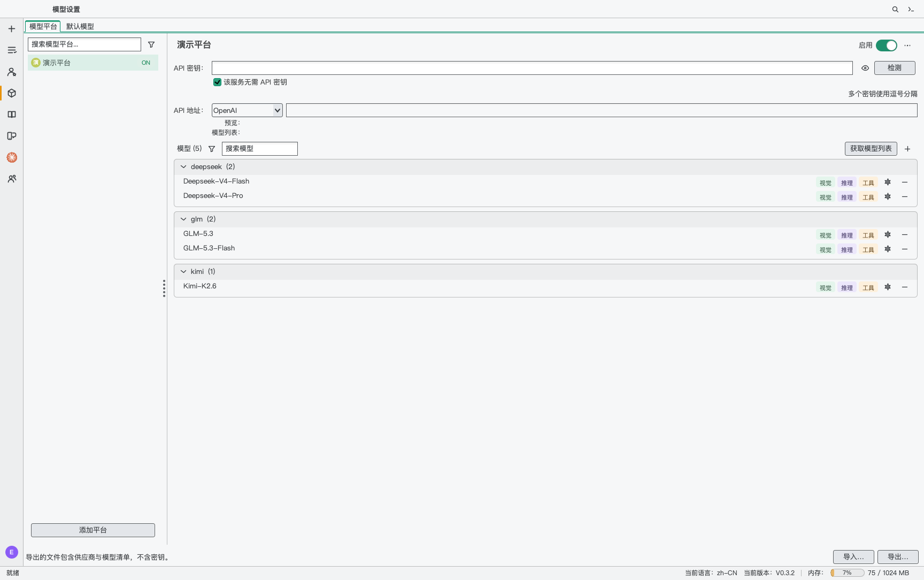Open settings gear for Deepseek-V4-Flash
Image resolution: width=924 pixels, height=580 pixels.
coord(888,182)
